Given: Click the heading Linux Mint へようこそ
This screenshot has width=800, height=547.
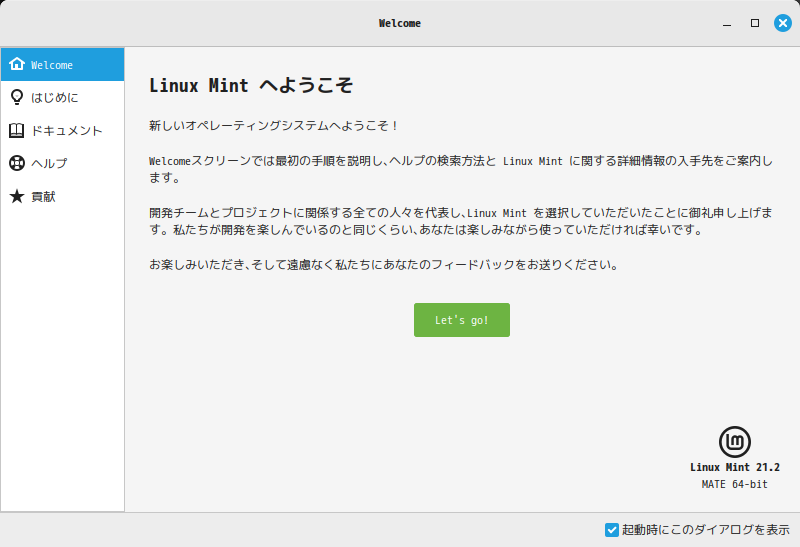Looking at the screenshot, I should pyautogui.click(x=251, y=85).
